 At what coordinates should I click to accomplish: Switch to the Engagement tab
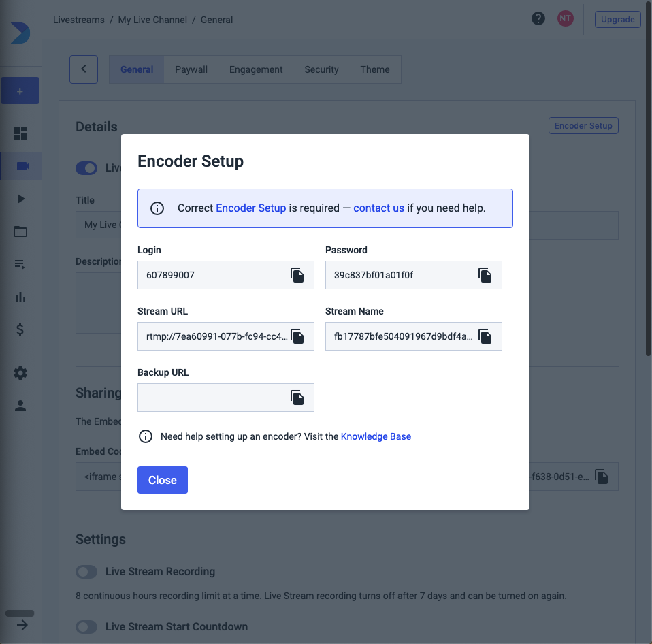tap(256, 69)
